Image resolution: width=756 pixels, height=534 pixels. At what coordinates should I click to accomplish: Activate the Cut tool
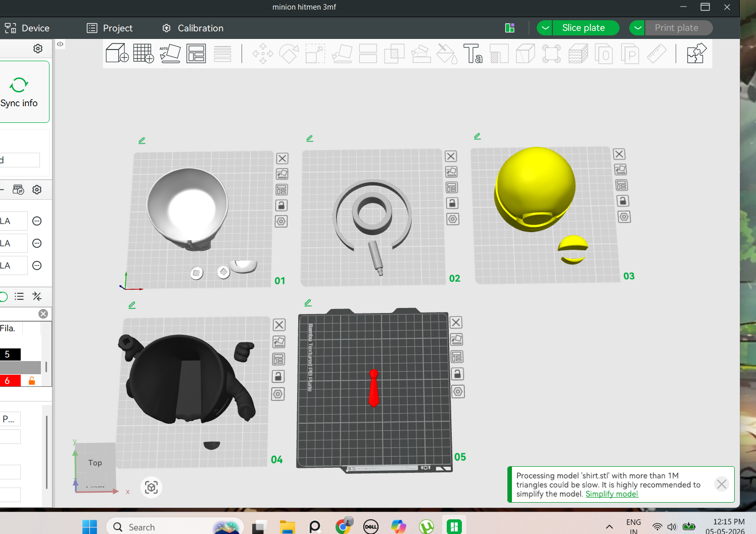pyautogui.click(x=368, y=54)
